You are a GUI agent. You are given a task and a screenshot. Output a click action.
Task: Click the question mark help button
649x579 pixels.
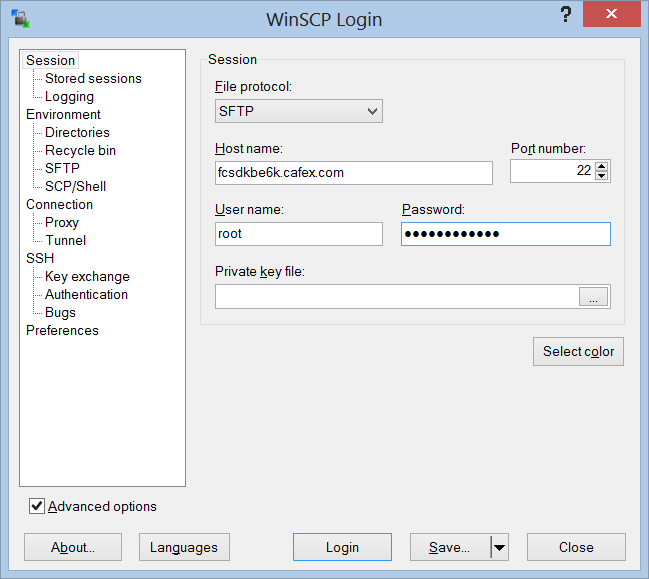[566, 14]
